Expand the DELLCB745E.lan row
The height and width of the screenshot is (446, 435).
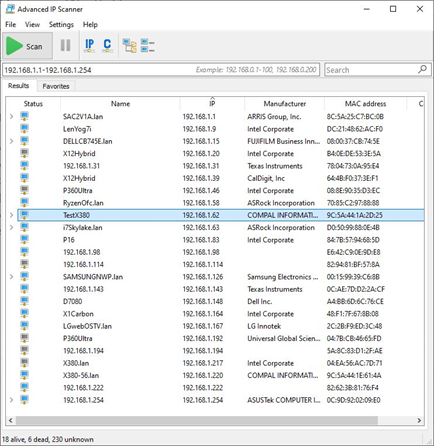(x=11, y=141)
